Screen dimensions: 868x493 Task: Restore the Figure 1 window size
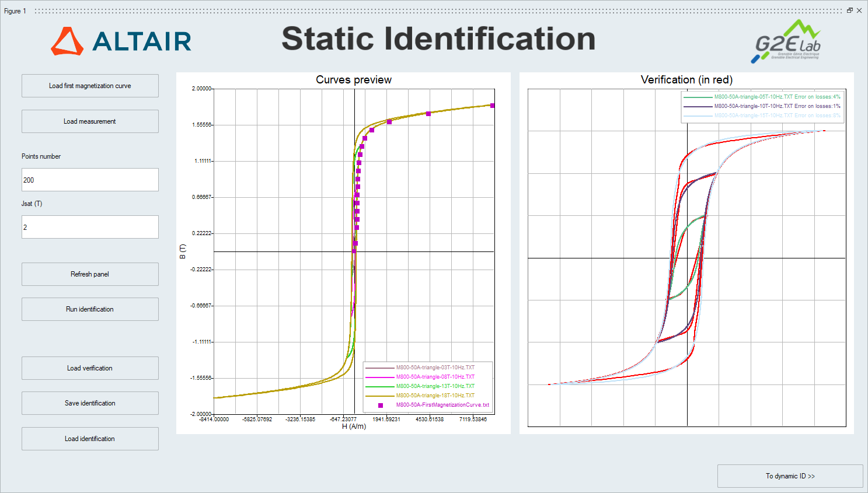850,11
